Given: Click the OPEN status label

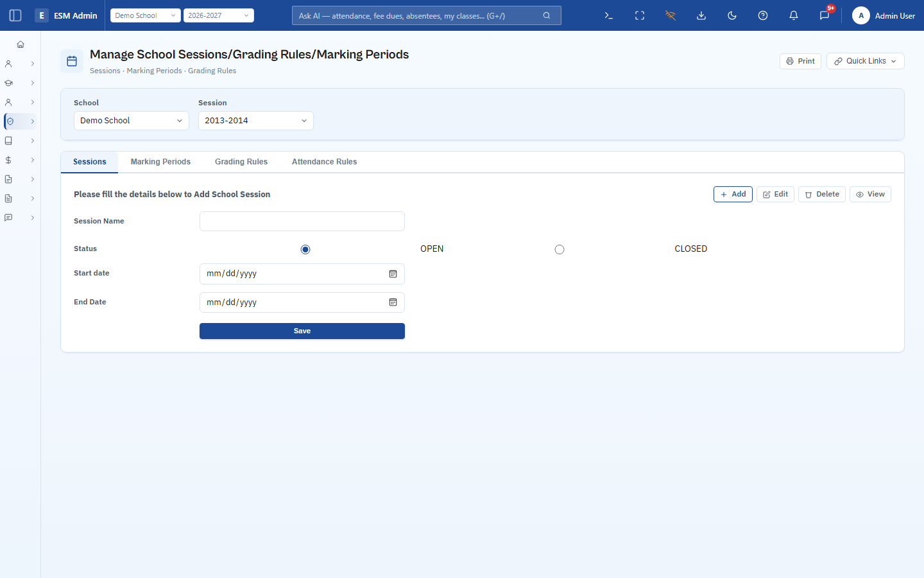Looking at the screenshot, I should [432, 249].
